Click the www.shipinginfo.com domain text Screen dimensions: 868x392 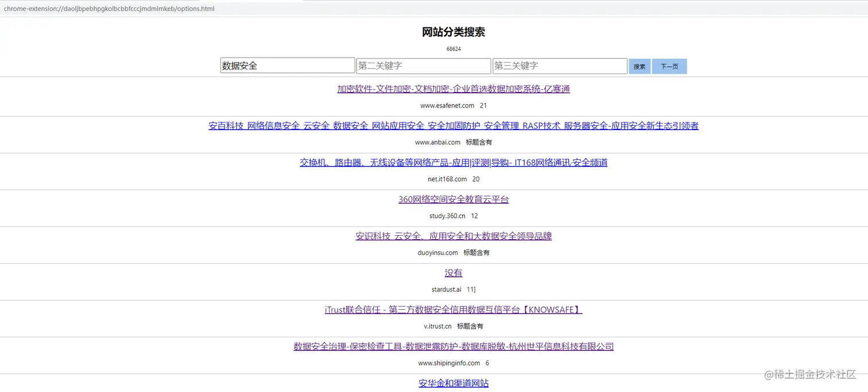click(449, 363)
